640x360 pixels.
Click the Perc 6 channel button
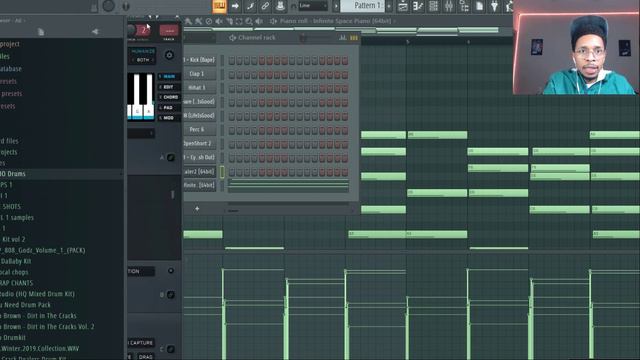(x=200, y=129)
